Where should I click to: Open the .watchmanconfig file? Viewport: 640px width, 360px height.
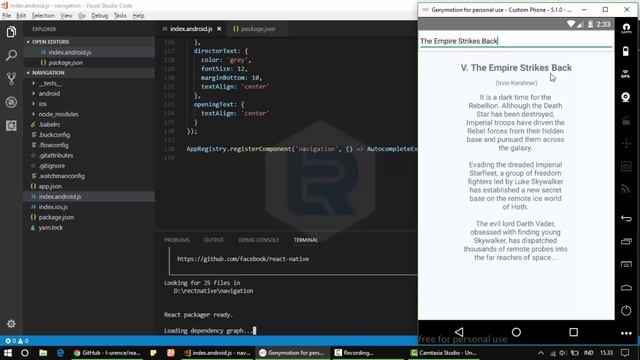61,176
